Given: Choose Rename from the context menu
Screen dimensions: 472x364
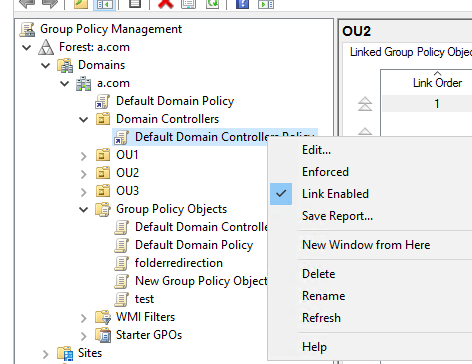Looking at the screenshot, I should pos(324,296).
